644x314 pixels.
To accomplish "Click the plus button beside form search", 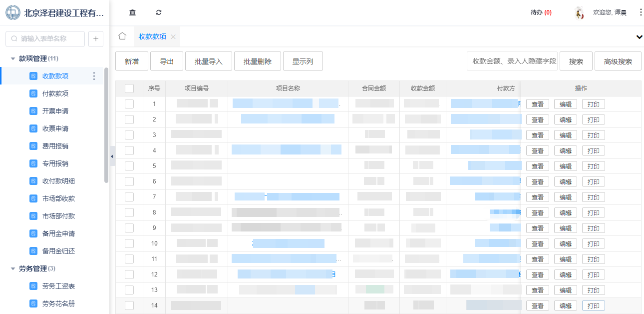I will click(x=96, y=38).
